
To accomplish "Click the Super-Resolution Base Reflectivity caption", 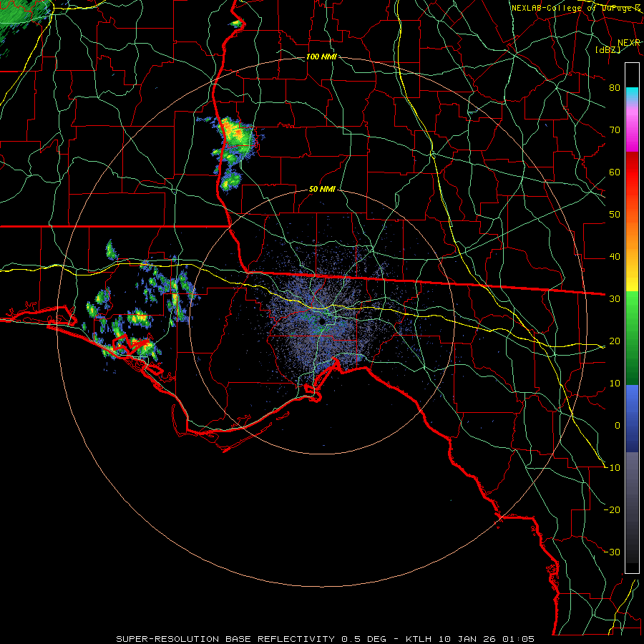I will coord(326,639).
